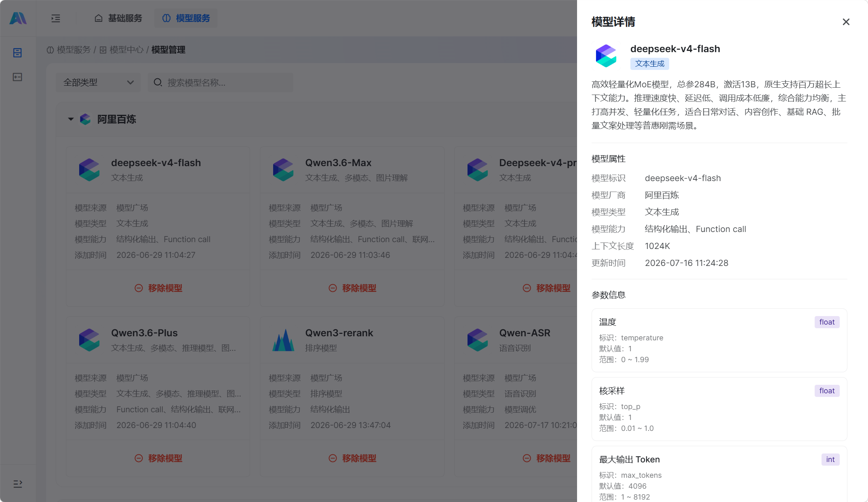Click the 模型管理 breadcrumb text
Screen dimensions: 868x502
[168, 50]
